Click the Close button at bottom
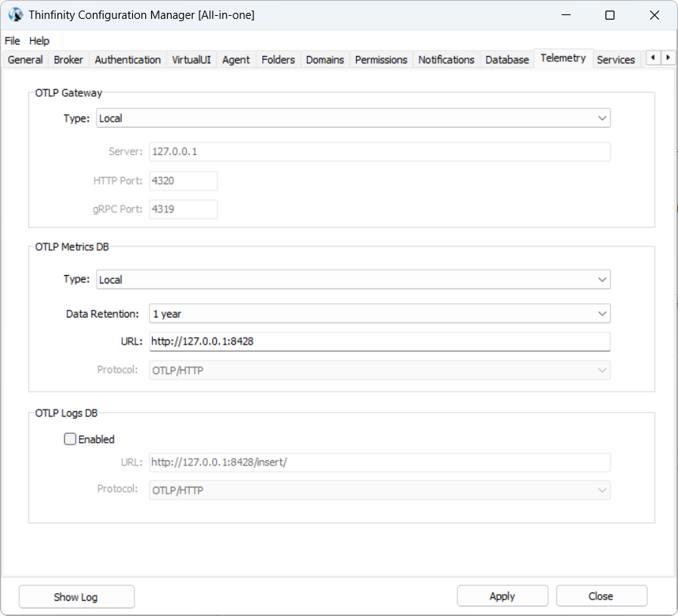678x616 pixels. (x=601, y=596)
